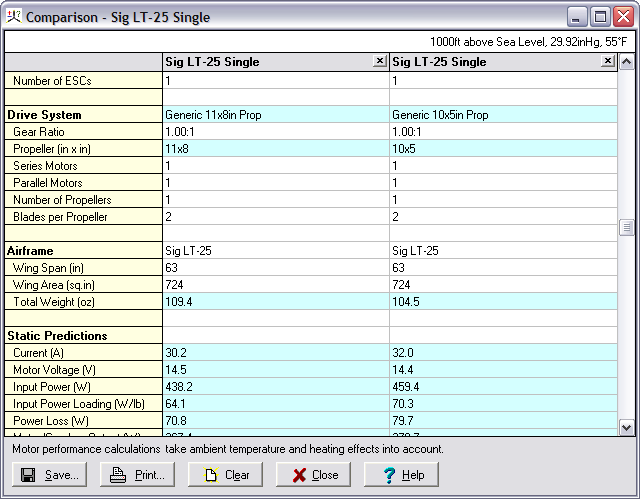
Task: Click the Airframe row heading
Action: [x=30, y=251]
